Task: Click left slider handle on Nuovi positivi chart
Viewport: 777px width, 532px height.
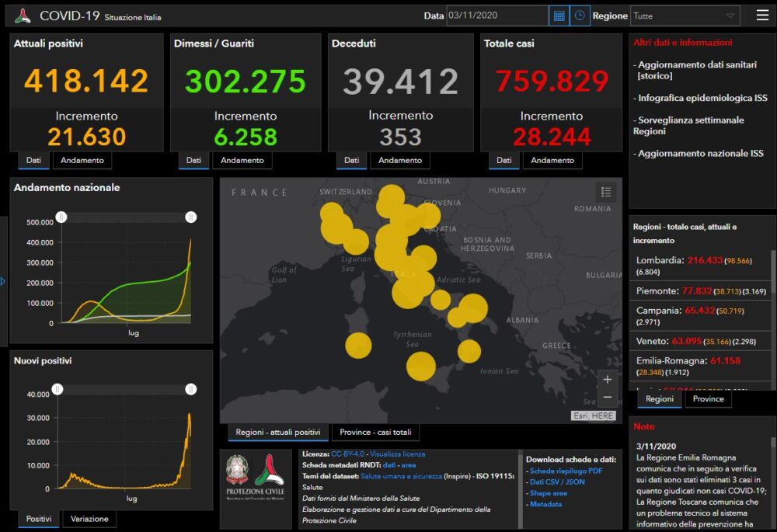Action: pyautogui.click(x=57, y=389)
